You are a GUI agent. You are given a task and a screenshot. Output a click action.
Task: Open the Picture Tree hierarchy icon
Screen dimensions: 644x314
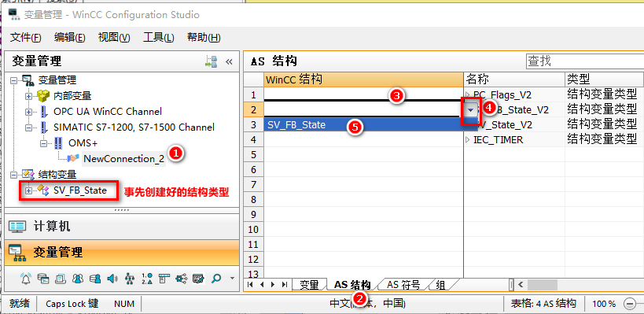(x=130, y=279)
